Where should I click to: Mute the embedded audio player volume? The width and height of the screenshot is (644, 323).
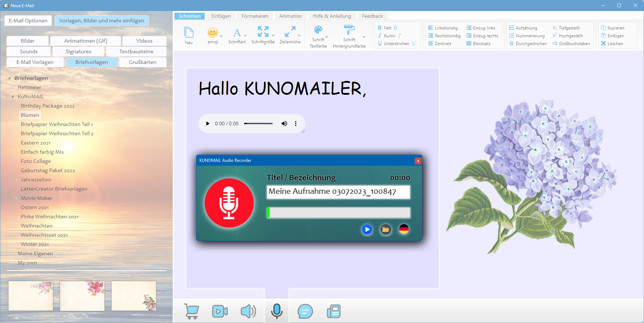tap(284, 124)
